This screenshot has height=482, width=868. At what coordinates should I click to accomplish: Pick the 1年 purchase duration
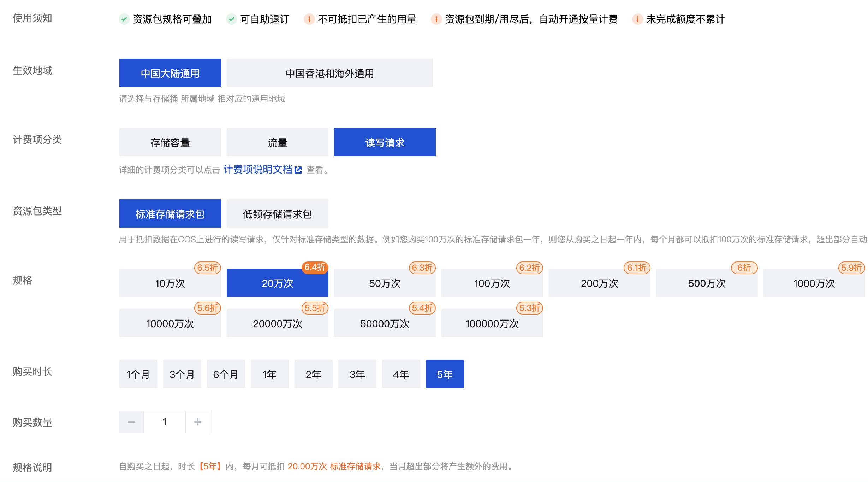[x=269, y=374]
